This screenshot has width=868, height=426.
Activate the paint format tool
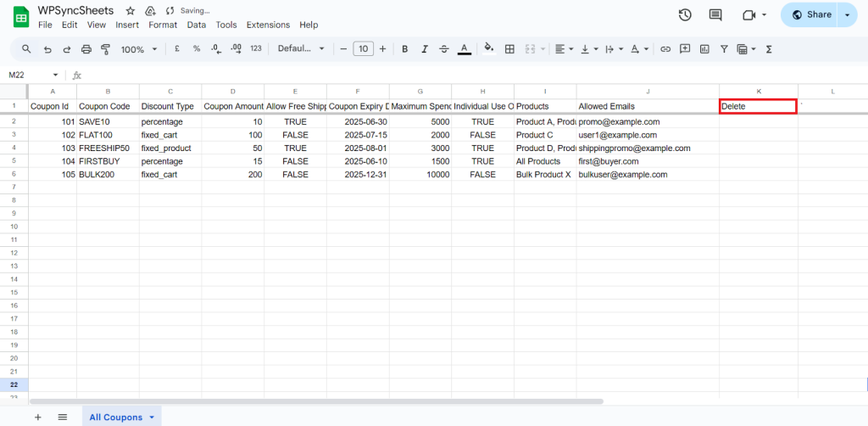pyautogui.click(x=106, y=49)
